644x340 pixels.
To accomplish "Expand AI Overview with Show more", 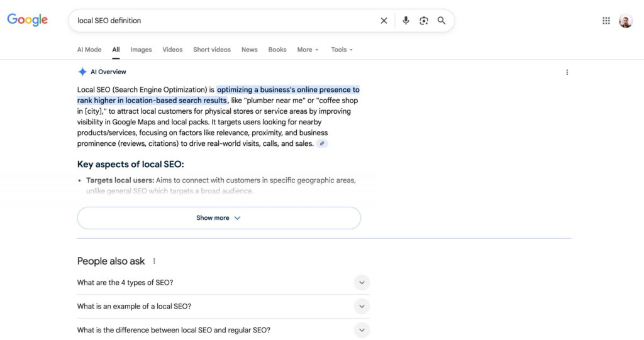I will (x=219, y=218).
